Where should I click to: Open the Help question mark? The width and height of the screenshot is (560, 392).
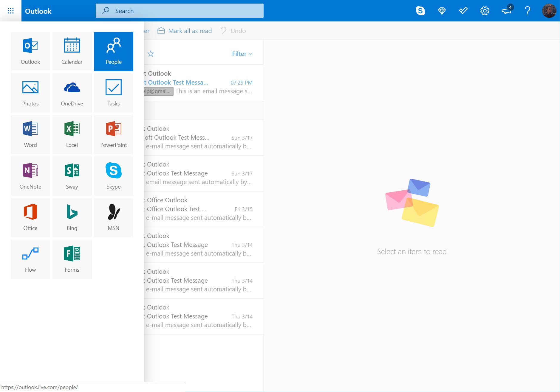click(527, 11)
